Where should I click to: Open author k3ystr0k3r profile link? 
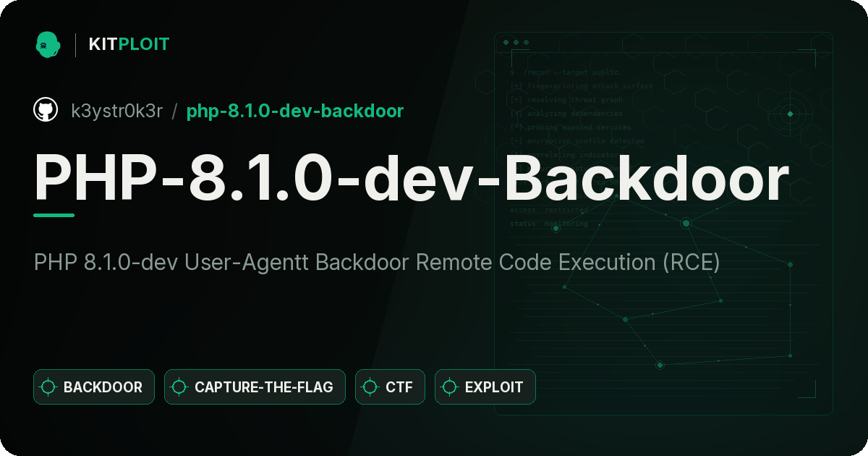coord(117,111)
